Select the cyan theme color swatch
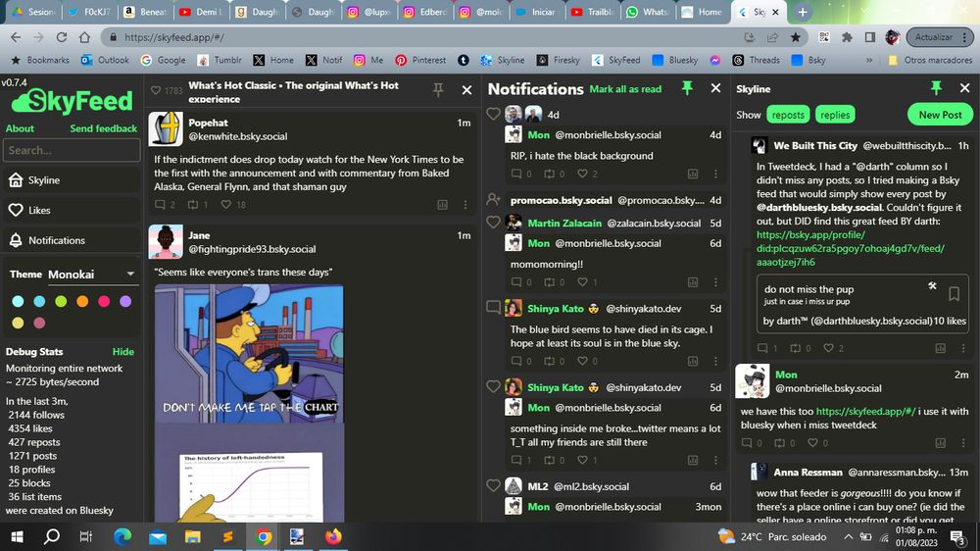 (x=18, y=301)
